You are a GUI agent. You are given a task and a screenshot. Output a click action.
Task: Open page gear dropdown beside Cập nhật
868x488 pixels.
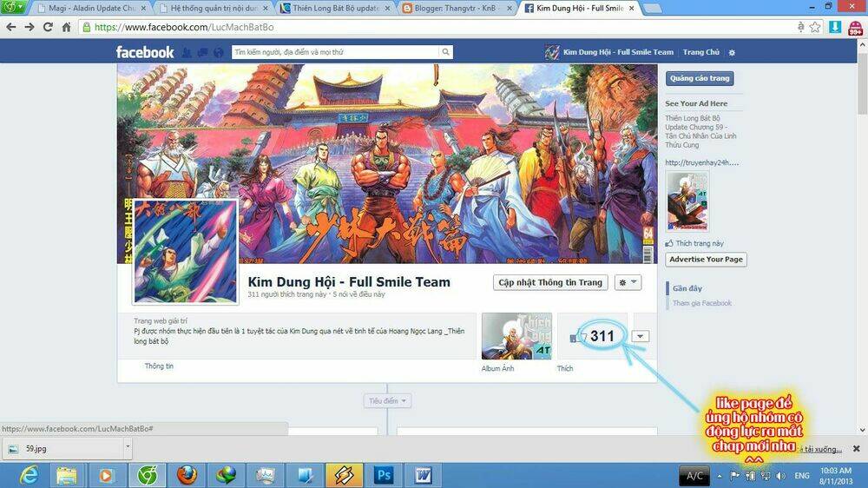628,282
